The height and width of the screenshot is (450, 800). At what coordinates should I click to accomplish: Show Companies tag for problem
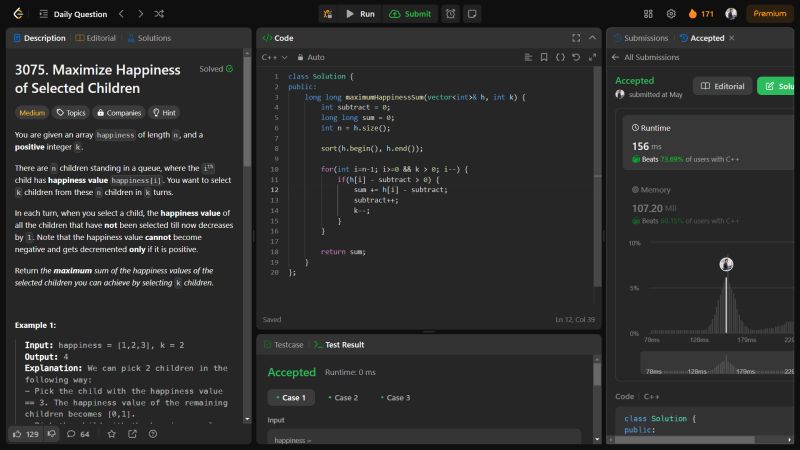click(x=119, y=113)
